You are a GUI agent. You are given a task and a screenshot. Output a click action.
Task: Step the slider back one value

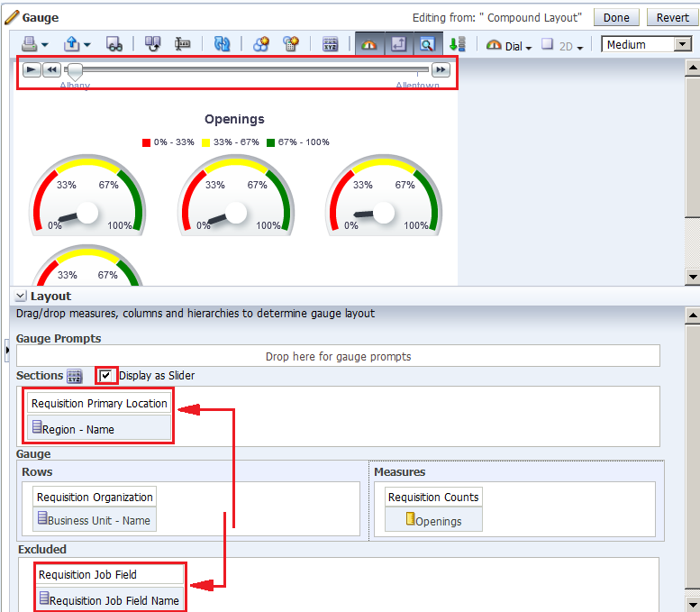pos(51,69)
